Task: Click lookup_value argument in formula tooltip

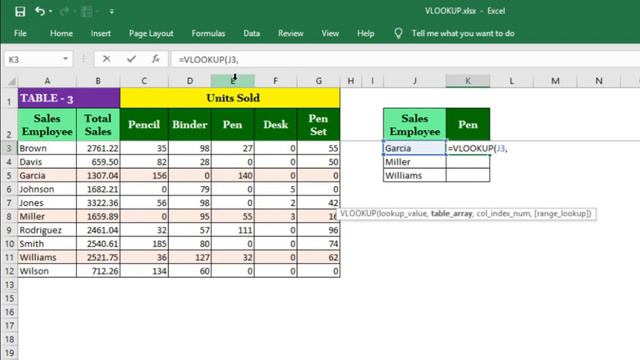Action: (403, 213)
